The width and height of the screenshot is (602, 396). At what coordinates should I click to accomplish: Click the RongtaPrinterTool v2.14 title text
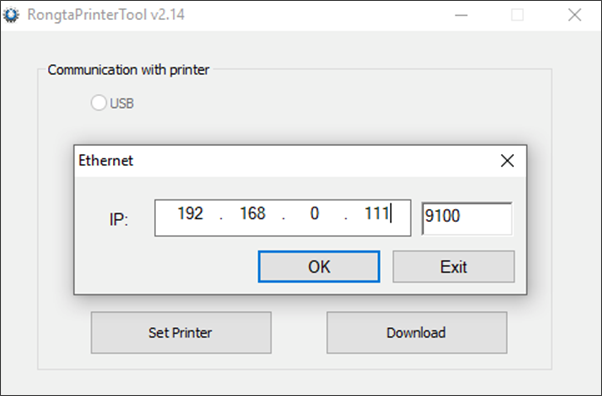(x=106, y=15)
